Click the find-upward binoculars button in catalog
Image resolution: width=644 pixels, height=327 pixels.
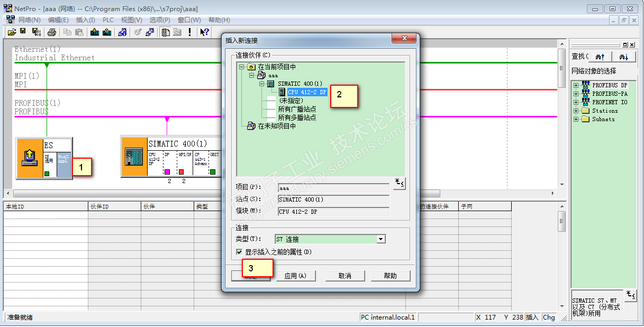(600, 56)
